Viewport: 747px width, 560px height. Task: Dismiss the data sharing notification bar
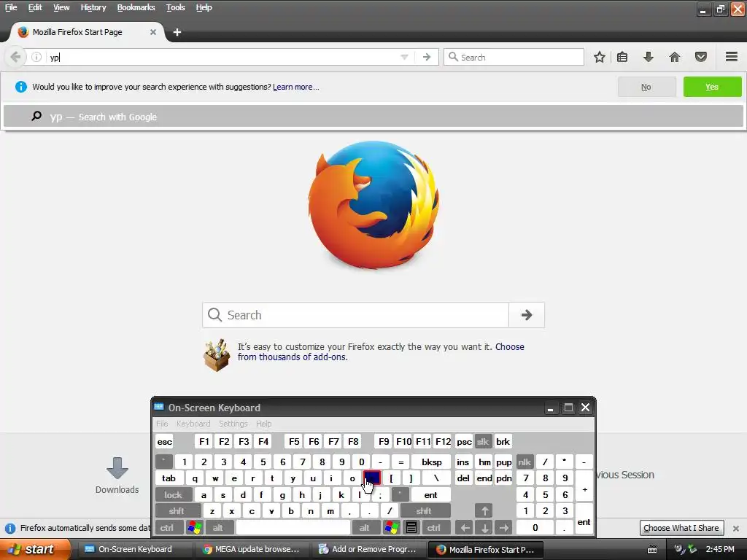(735, 528)
